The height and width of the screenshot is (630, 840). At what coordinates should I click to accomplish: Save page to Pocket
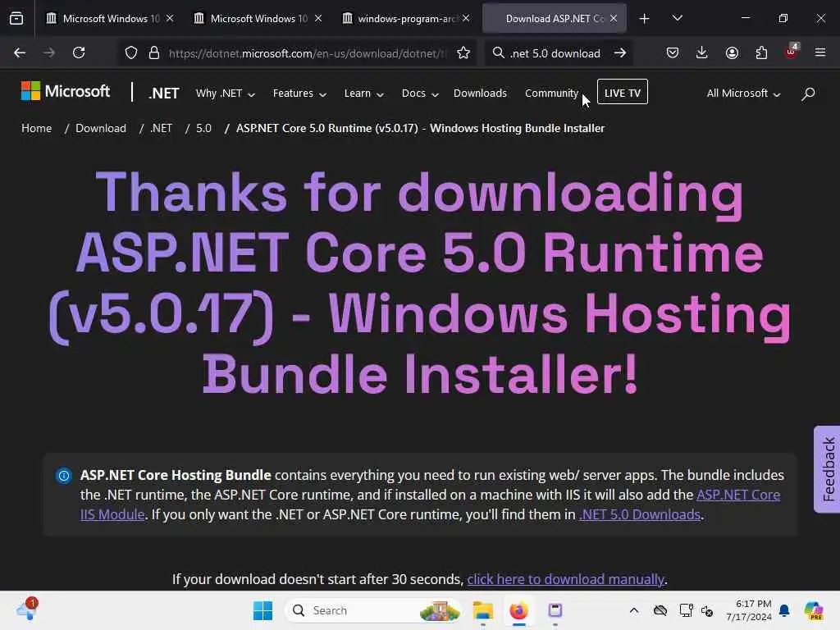673,52
